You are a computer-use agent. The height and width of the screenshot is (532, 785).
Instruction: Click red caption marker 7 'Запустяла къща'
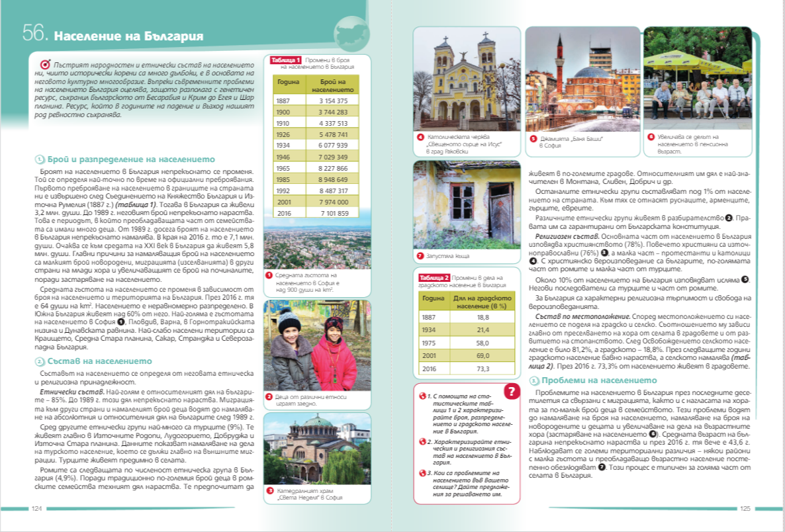coord(420,255)
